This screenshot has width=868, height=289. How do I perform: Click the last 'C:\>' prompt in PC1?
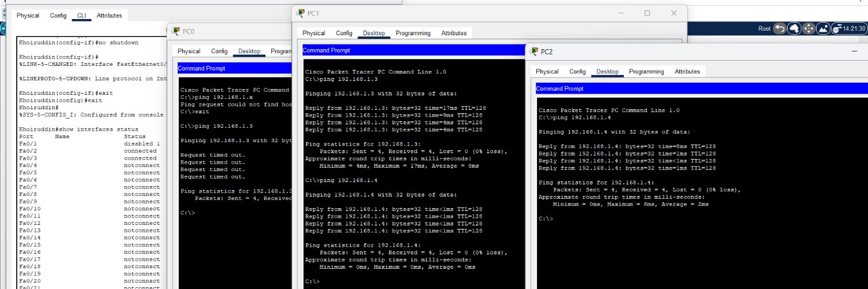(312, 281)
